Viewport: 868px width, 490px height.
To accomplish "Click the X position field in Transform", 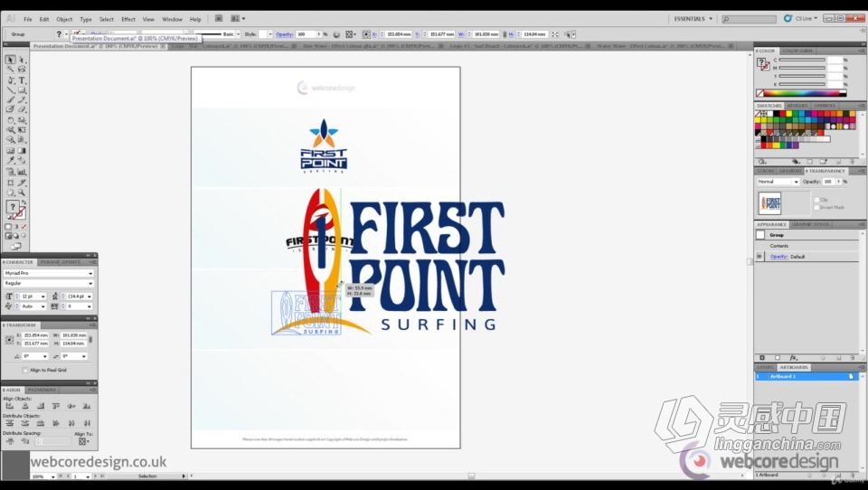I will pos(35,335).
